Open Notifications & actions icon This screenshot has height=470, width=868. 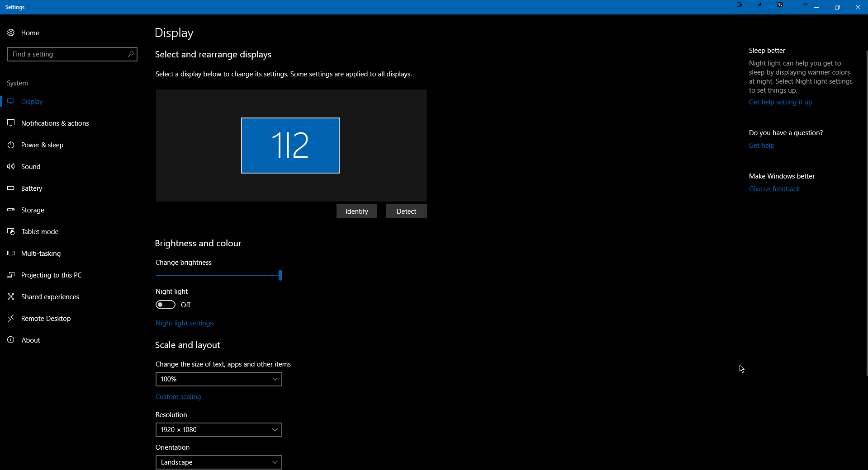[x=11, y=123]
